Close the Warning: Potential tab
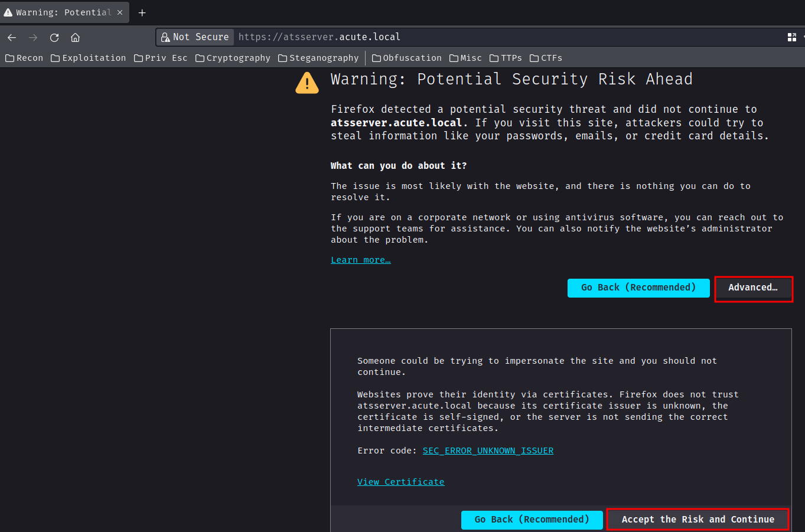Image resolution: width=805 pixels, height=532 pixels. pyautogui.click(x=120, y=12)
